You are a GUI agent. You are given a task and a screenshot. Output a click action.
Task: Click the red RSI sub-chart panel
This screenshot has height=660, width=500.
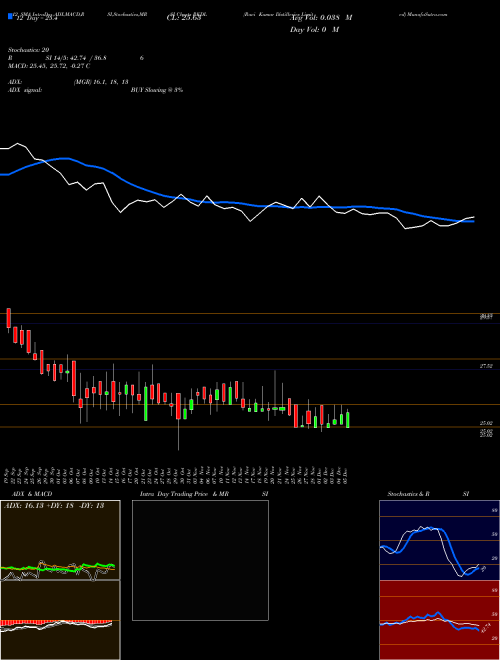click(x=439, y=620)
